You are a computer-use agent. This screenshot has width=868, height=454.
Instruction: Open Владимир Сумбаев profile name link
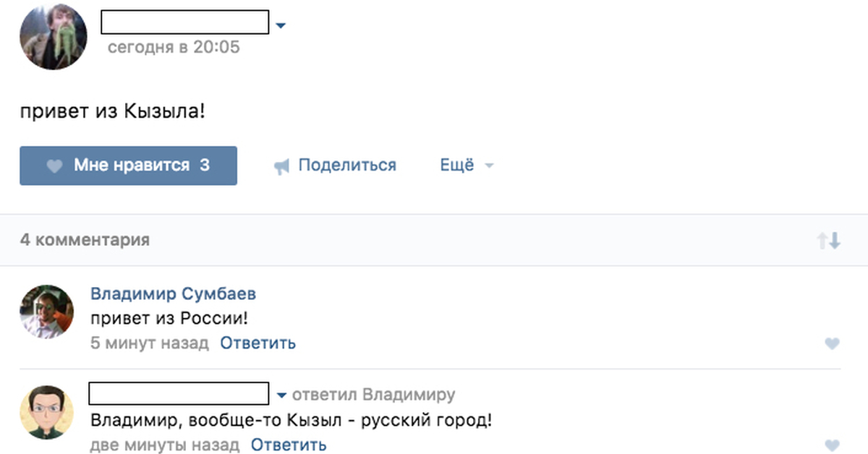point(173,294)
